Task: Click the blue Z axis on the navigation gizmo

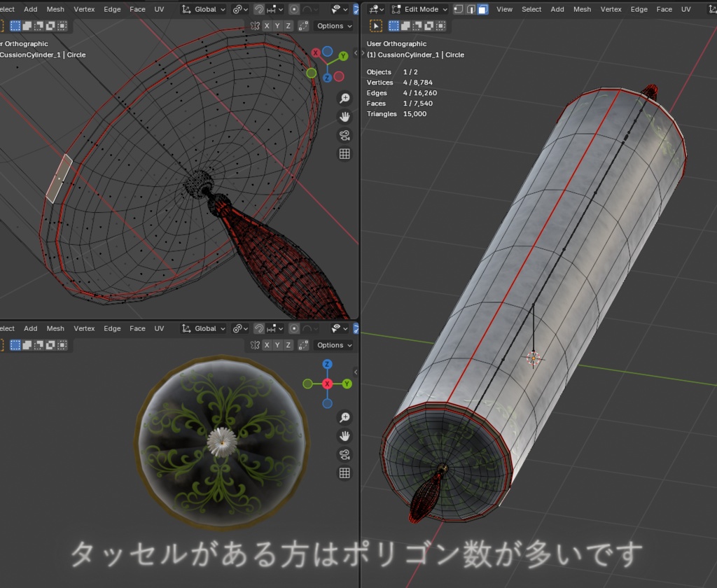Action: [x=327, y=78]
